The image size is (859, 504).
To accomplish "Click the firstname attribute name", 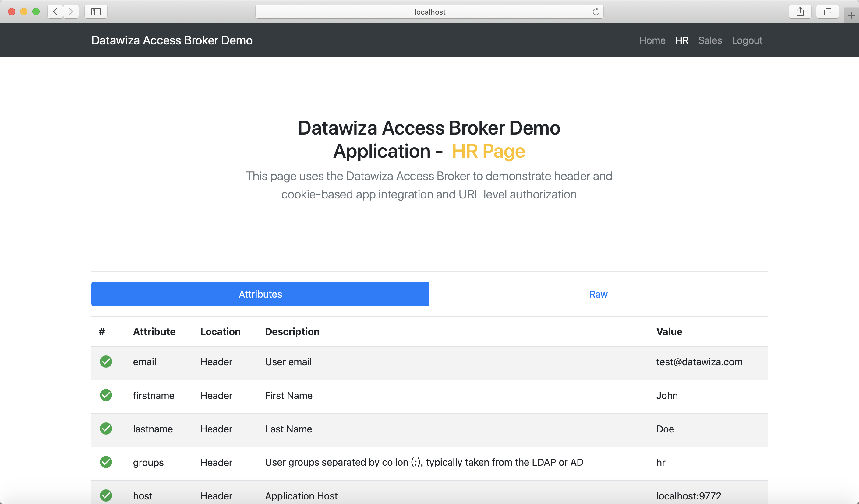I will [x=154, y=395].
